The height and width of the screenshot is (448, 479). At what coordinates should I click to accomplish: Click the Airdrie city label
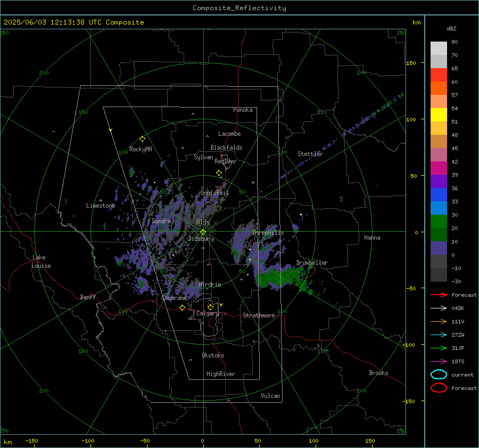[210, 284]
